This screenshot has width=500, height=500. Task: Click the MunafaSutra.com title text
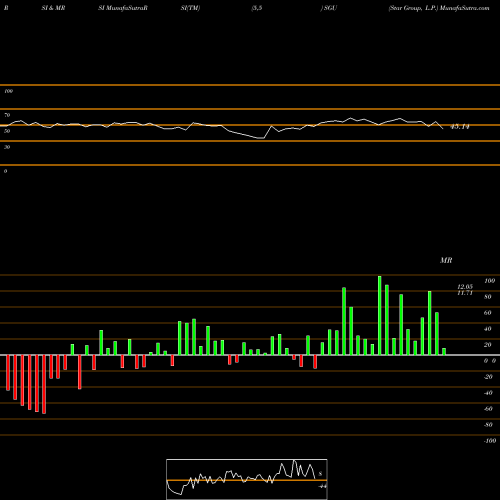[464, 8]
